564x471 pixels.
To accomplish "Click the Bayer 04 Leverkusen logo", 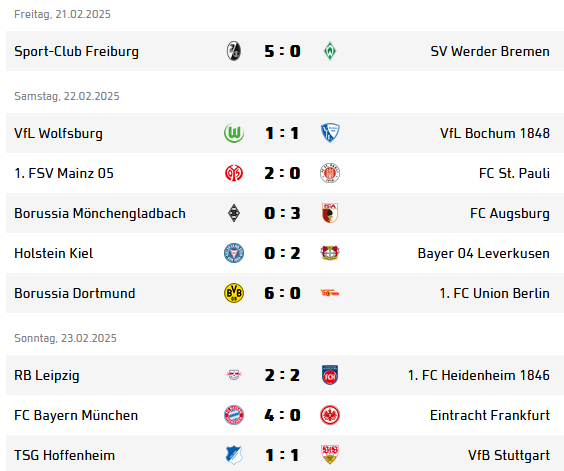I will point(330,253).
